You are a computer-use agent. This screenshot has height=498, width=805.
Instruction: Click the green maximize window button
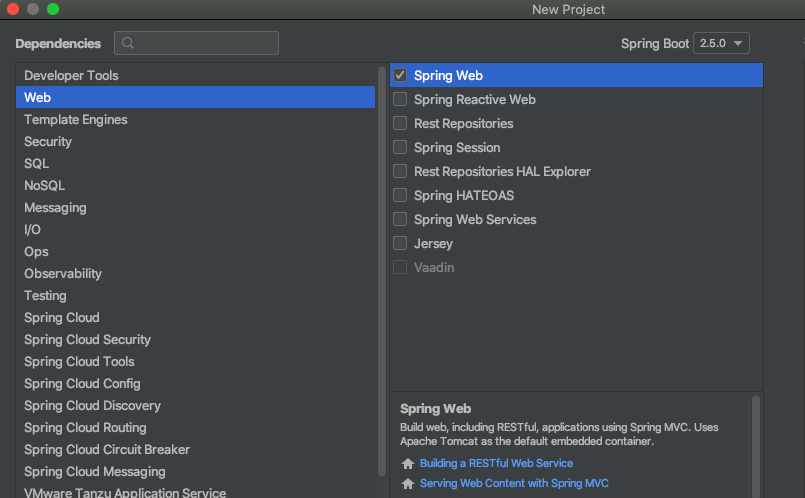pyautogui.click(x=53, y=9)
